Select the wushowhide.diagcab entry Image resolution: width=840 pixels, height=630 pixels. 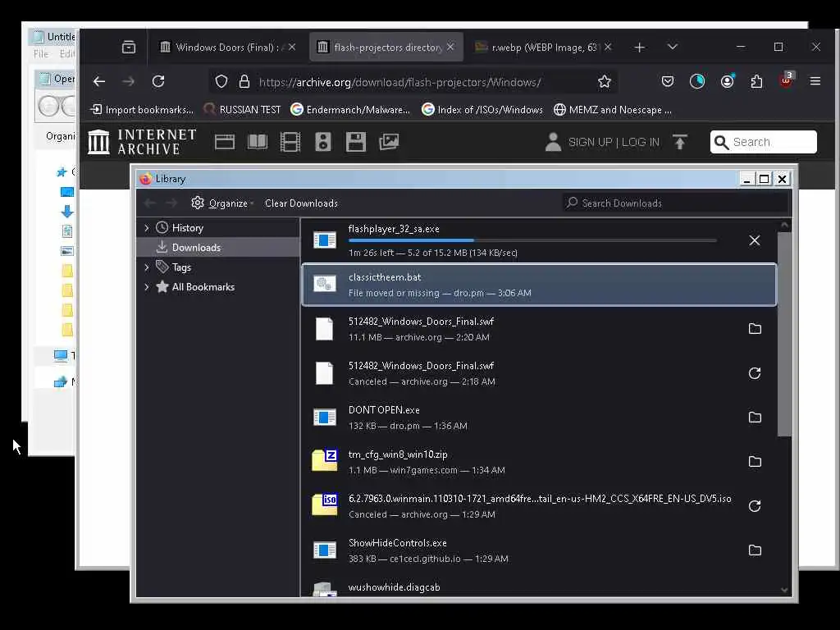click(539, 587)
